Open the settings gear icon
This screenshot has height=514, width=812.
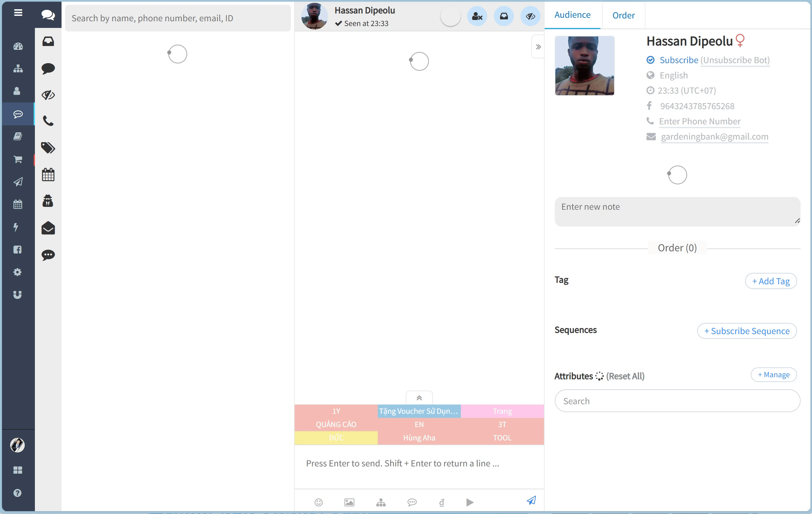coord(17,272)
